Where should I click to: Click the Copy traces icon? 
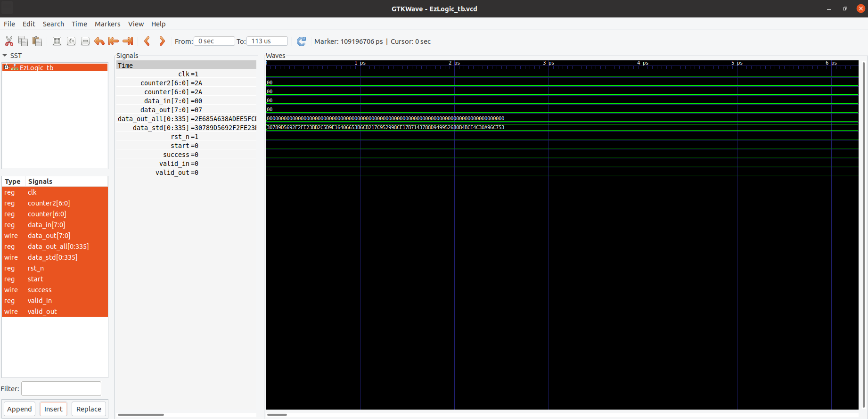23,41
